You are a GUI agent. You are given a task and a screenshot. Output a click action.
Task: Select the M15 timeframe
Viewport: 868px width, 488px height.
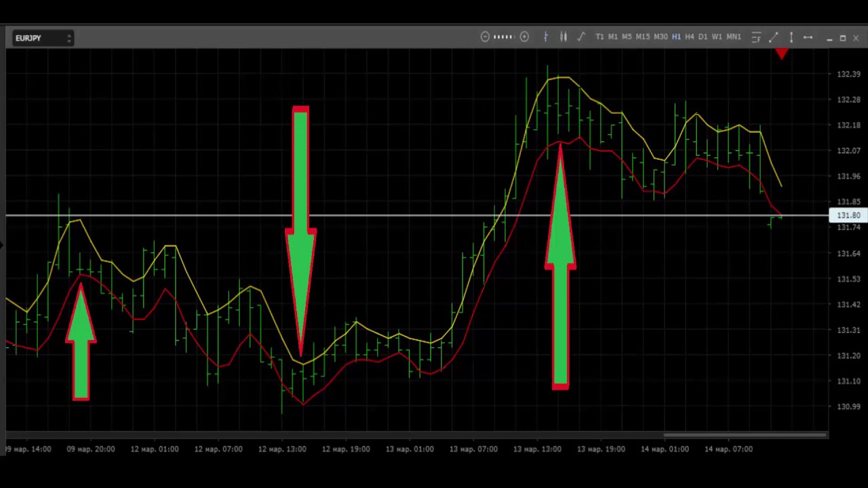tap(643, 37)
